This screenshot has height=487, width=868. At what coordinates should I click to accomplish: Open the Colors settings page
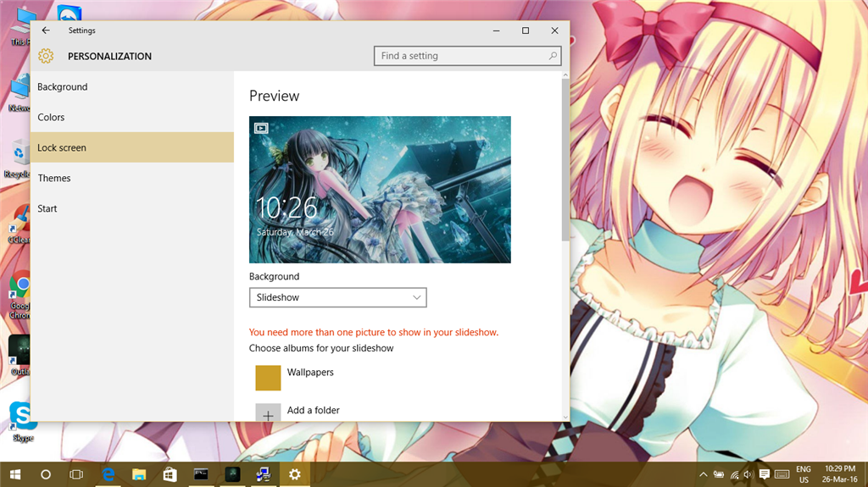coord(131,118)
